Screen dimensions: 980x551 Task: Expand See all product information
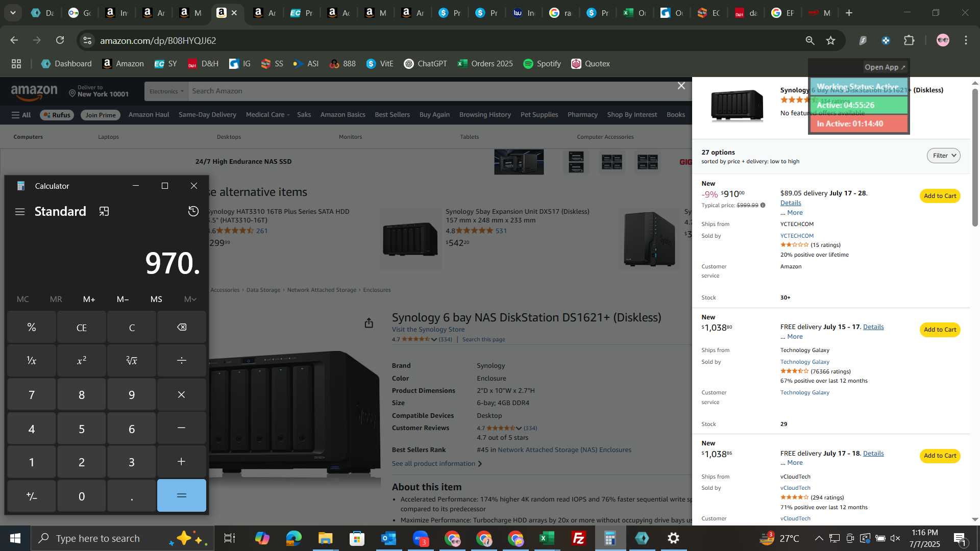[x=436, y=463]
